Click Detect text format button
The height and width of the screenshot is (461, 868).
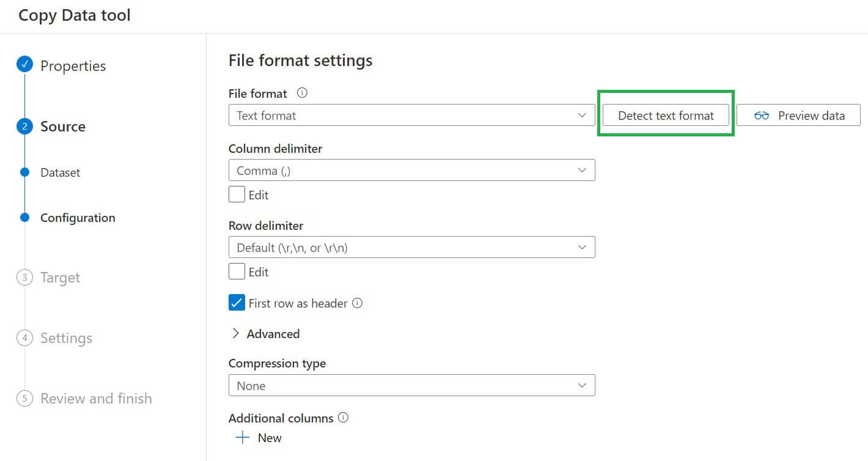(666, 115)
